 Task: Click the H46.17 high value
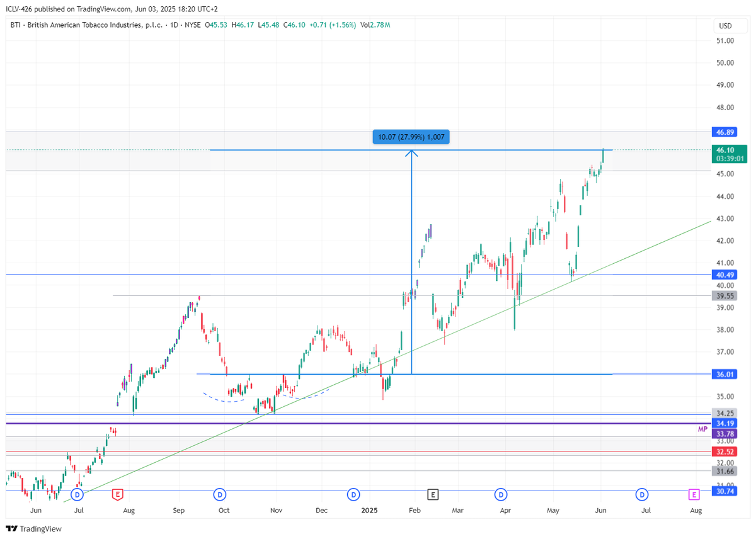tap(243, 25)
